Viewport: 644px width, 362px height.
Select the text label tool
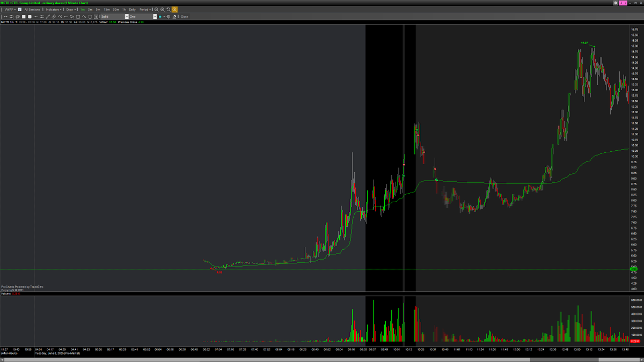pyautogui.click(x=96, y=17)
